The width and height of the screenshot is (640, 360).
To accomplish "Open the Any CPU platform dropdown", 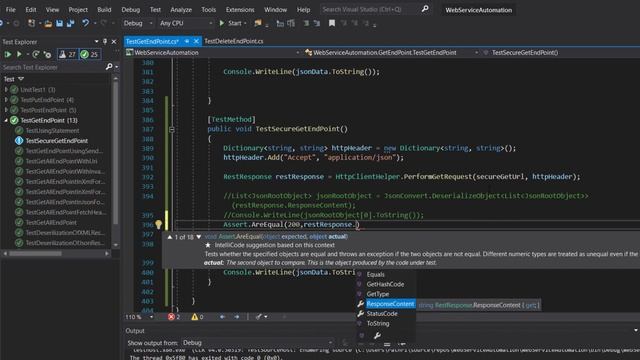I will (x=186, y=23).
